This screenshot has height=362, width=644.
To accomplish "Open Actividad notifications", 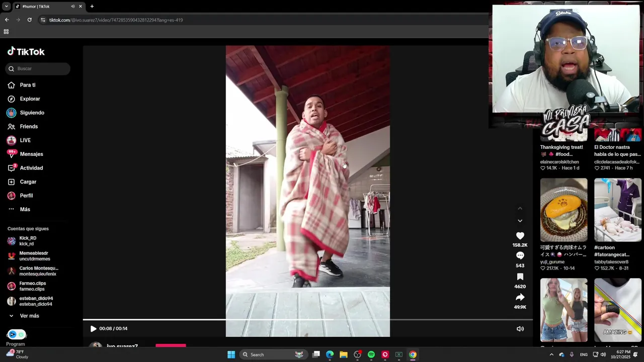I will tap(25, 168).
